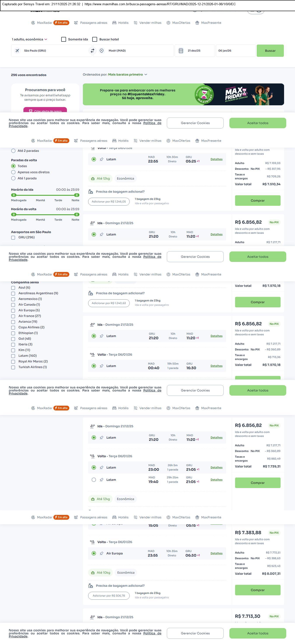
Task: Enable the Somente ida checkbox
Action: 64,39
